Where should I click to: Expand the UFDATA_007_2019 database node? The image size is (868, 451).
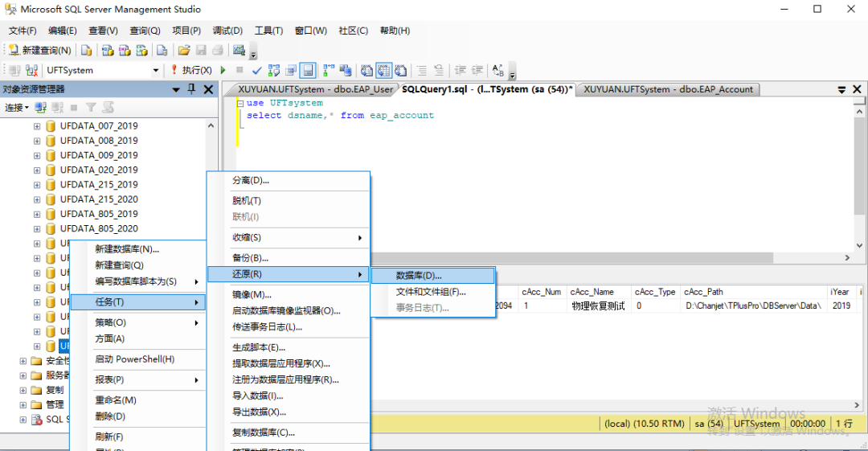(x=36, y=125)
